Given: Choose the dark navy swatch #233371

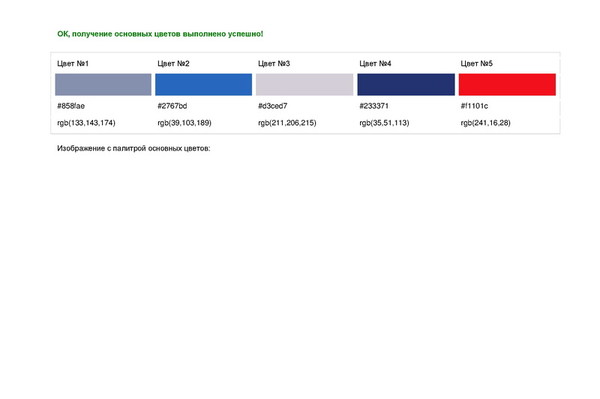Looking at the screenshot, I should pos(406,85).
